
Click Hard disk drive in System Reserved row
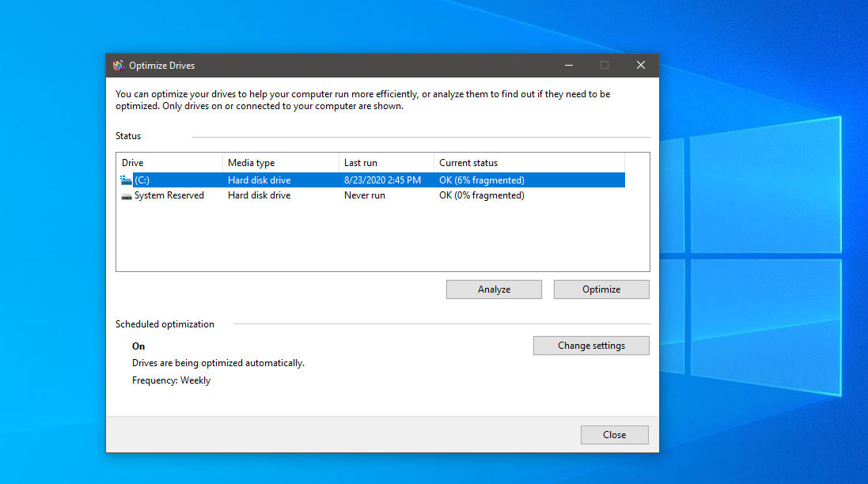click(x=259, y=195)
